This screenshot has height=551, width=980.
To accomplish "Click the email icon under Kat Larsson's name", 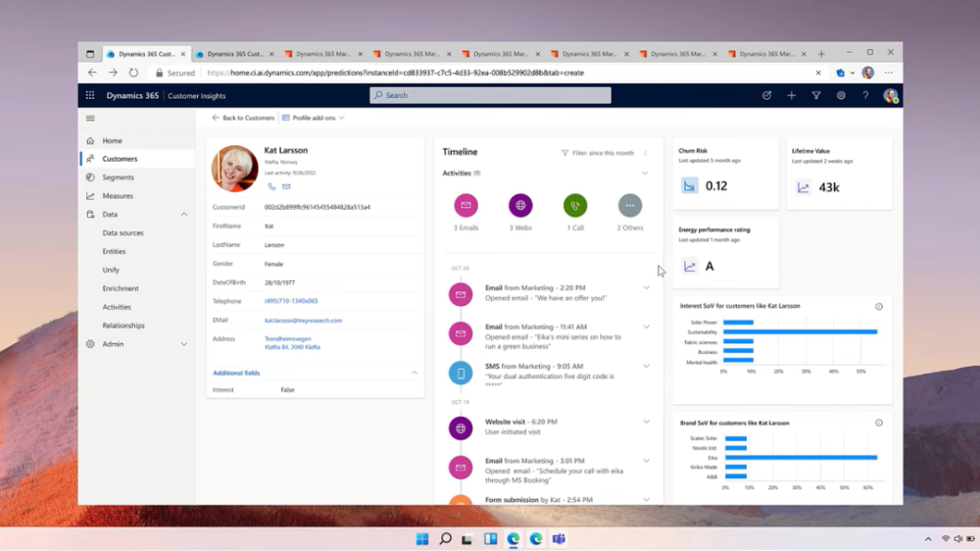I will 286,186.
